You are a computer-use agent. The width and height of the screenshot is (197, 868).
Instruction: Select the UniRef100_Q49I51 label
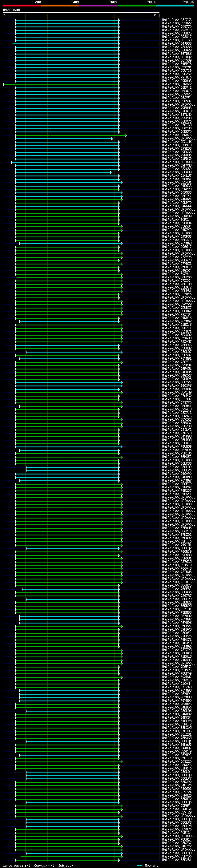tap(177, 545)
